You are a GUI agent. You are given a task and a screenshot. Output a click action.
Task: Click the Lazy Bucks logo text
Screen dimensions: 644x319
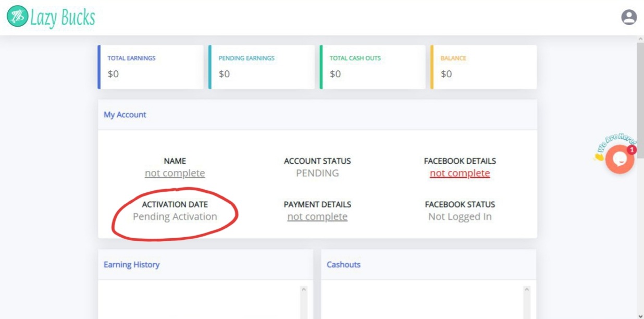coord(63,18)
